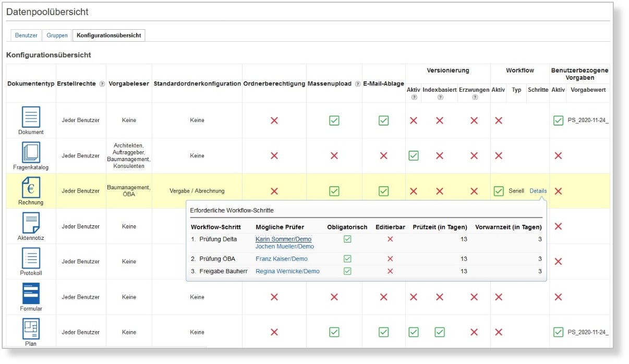This screenshot has height=364, width=629.
Task: Click the blue Formular icon
Action: (x=31, y=294)
